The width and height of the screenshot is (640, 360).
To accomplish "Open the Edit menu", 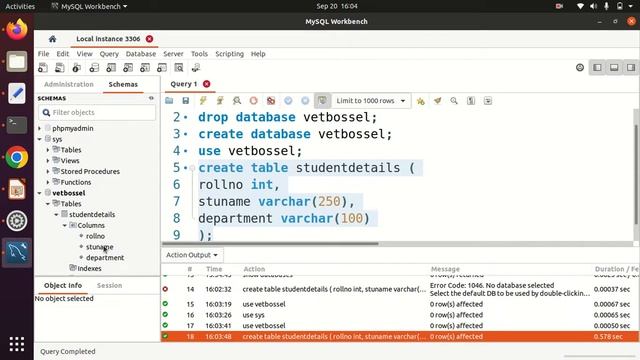I will pyautogui.click(x=62, y=54).
